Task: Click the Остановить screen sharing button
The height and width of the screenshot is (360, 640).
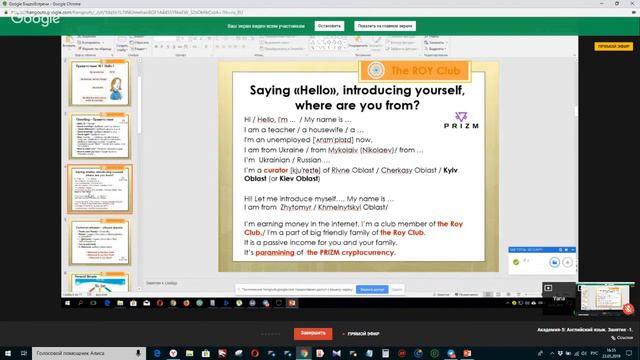Action: (329, 26)
